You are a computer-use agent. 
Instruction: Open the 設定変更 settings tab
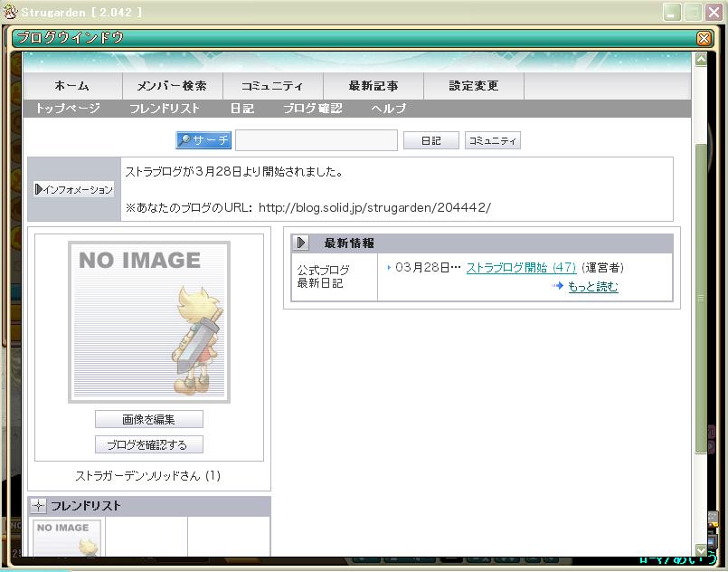click(x=473, y=86)
